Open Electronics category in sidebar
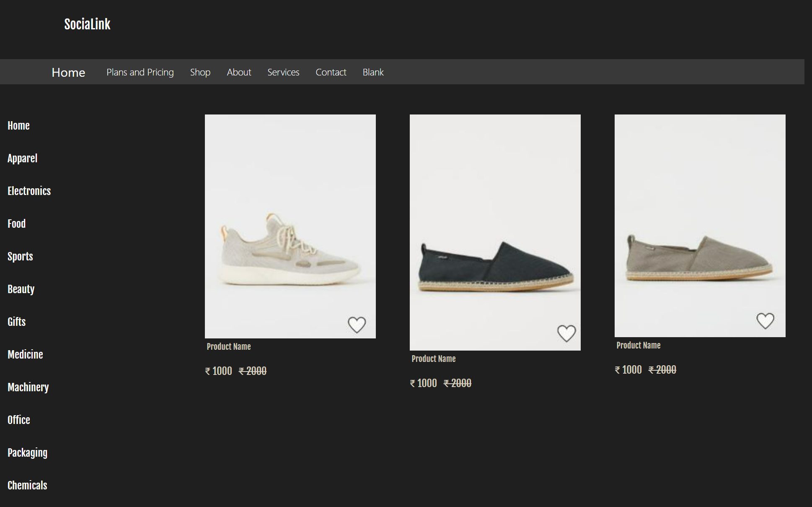 pos(29,191)
